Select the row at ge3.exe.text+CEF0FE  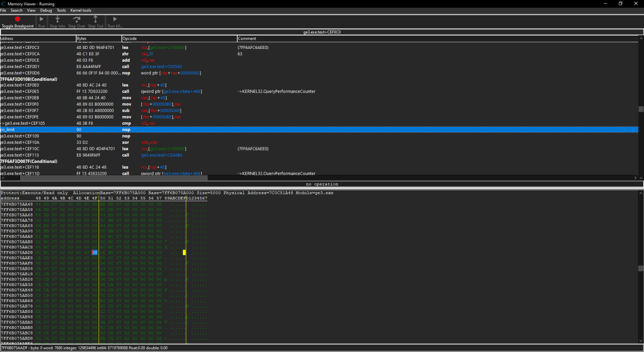pyautogui.click(x=319, y=117)
